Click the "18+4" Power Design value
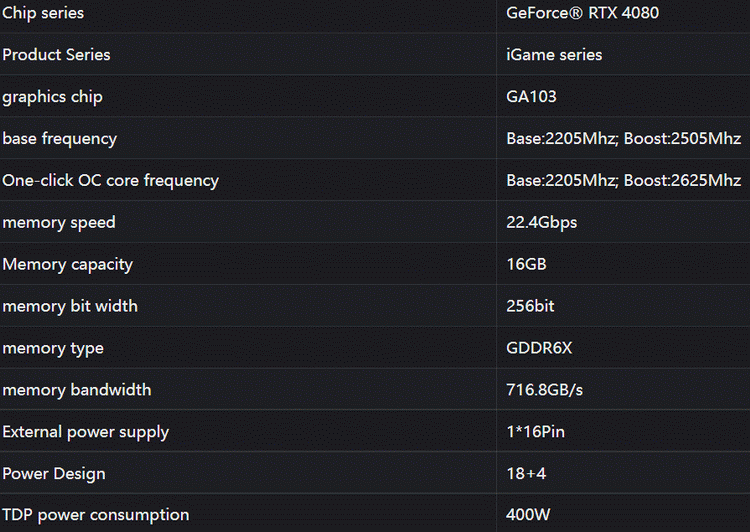This screenshot has height=532, width=750. click(527, 474)
